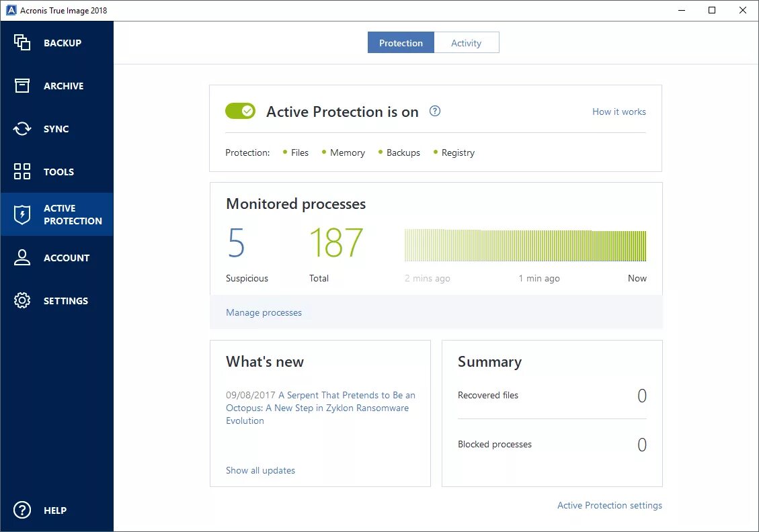The height and width of the screenshot is (532, 759).
Task: Click the Files protection item
Action: click(x=296, y=152)
